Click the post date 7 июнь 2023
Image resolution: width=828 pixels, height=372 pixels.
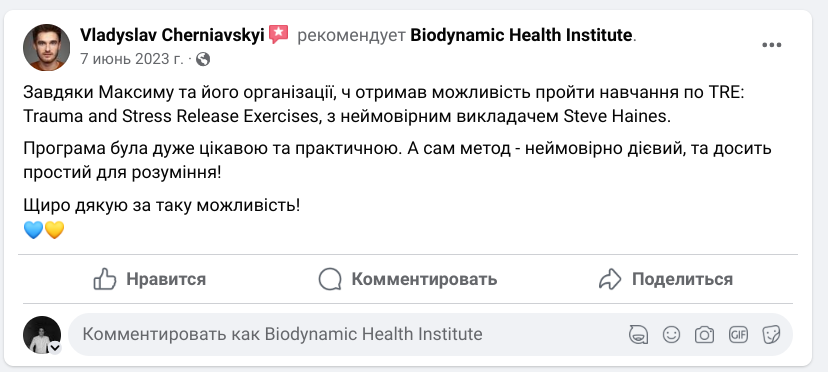(131, 59)
